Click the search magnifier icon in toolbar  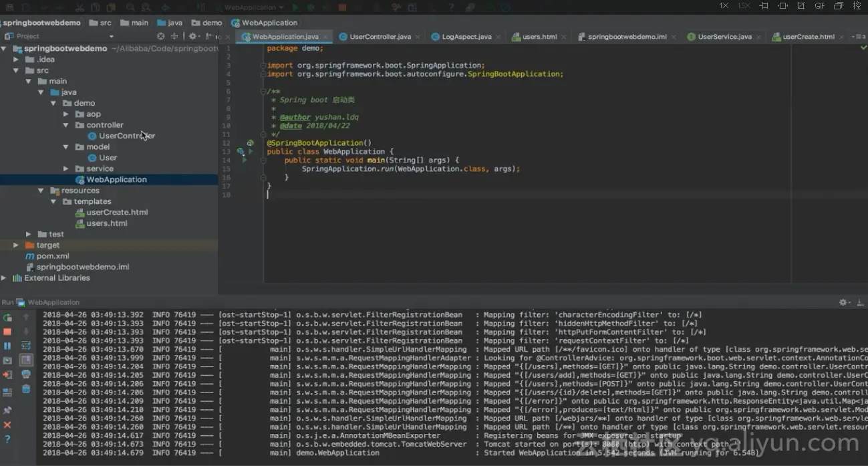click(130, 7)
